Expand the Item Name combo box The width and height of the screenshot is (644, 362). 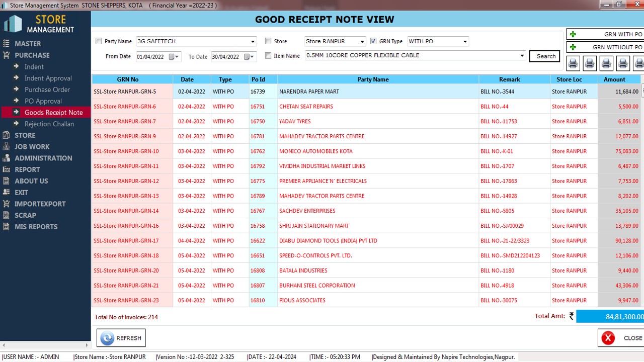[522, 56]
